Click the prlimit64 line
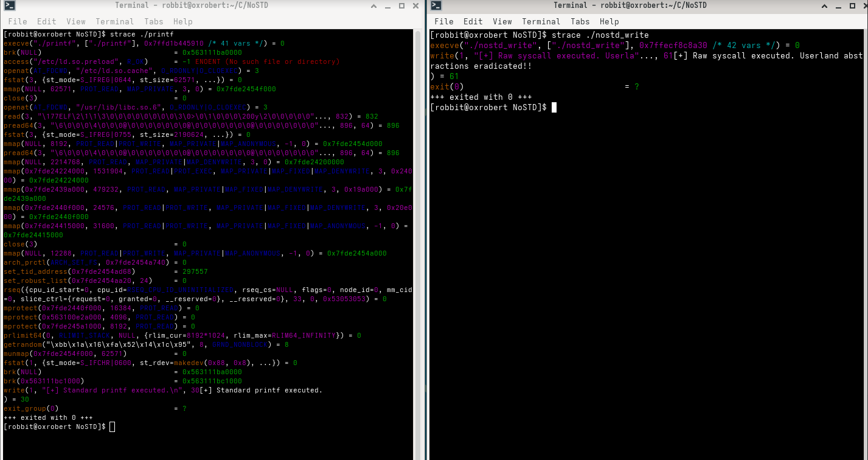This screenshot has height=460, width=868. (x=182, y=335)
